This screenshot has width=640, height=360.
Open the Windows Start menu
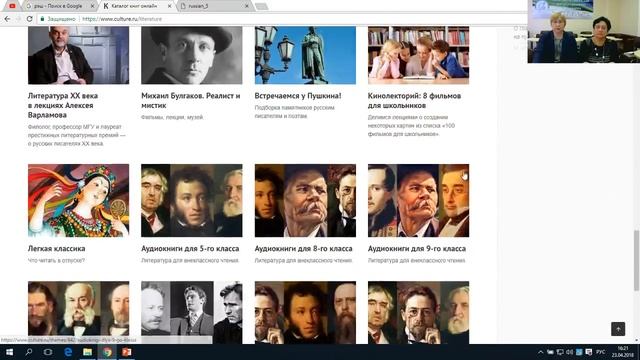[9, 352]
